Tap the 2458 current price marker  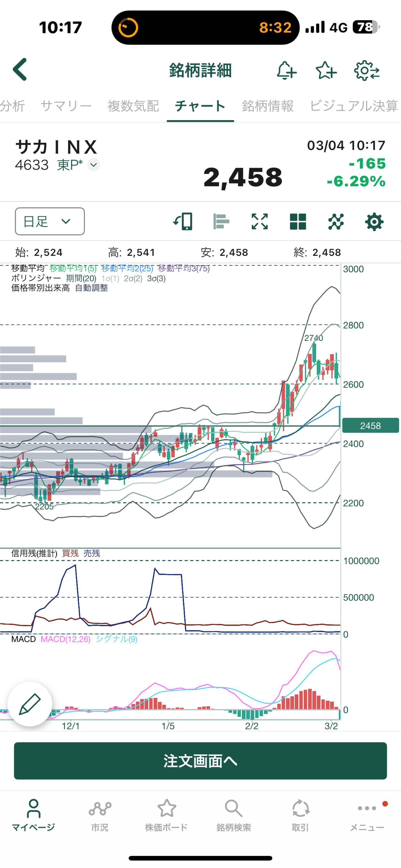pos(370,426)
